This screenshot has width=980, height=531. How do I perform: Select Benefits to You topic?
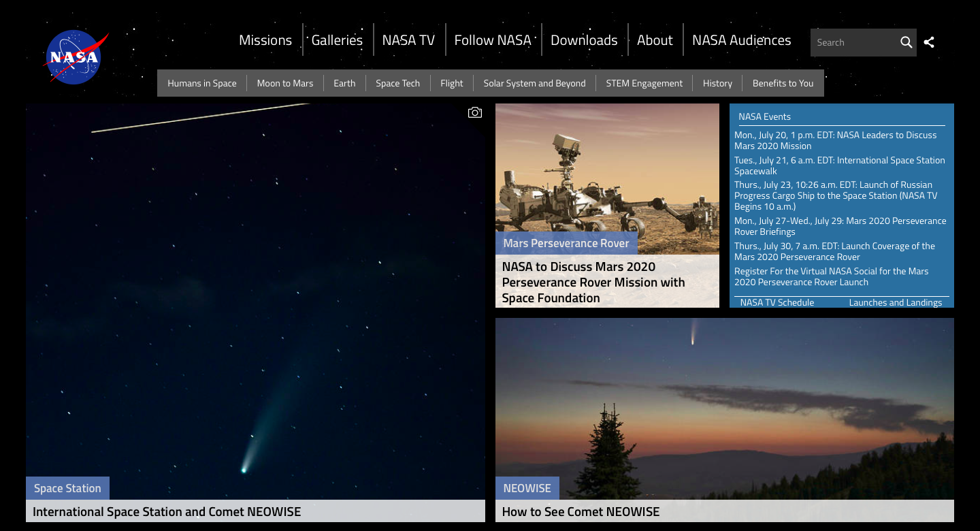pyautogui.click(x=783, y=83)
